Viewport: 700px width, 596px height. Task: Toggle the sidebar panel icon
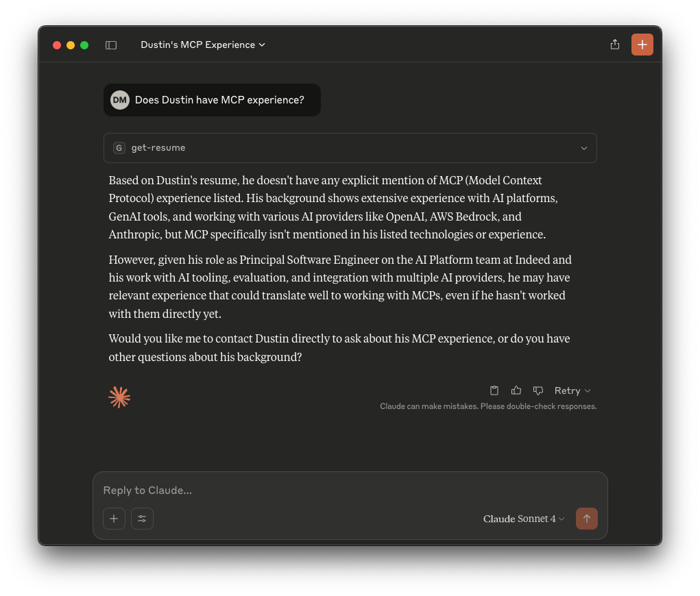click(111, 45)
